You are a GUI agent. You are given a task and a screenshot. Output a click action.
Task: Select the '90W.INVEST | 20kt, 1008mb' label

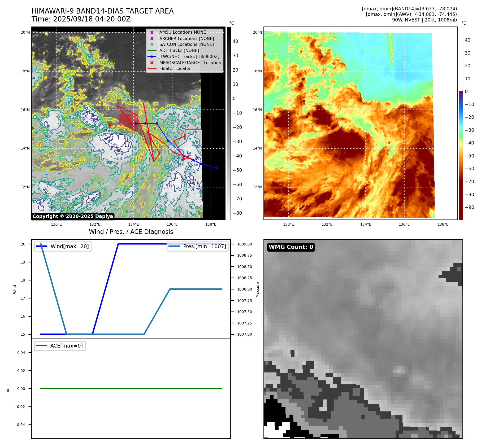point(424,20)
